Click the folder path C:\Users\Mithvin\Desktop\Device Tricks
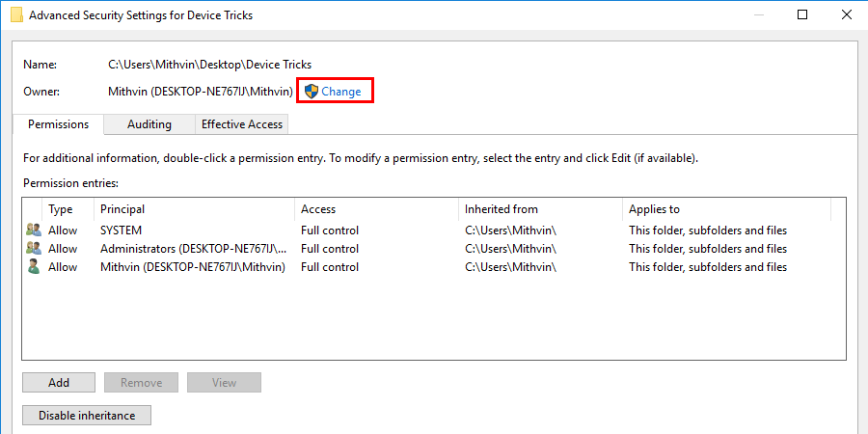Viewport: 868px width, 434px height. (210, 65)
